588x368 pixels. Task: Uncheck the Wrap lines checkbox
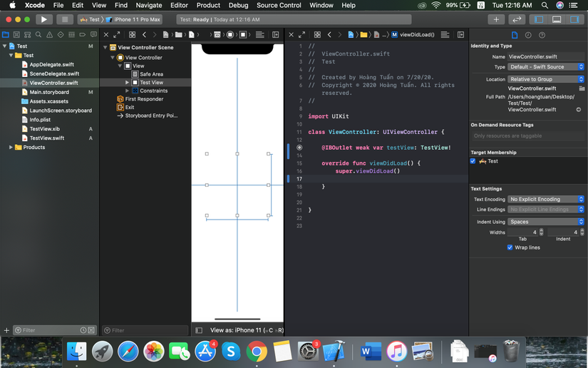point(510,247)
